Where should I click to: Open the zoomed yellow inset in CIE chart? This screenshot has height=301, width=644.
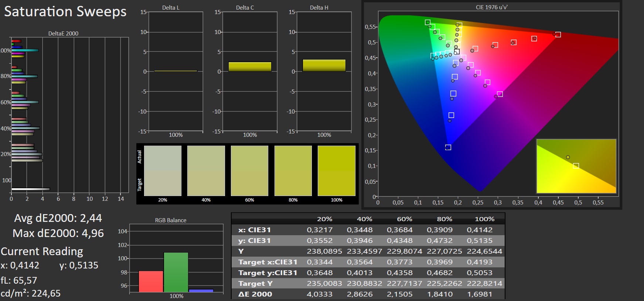[x=576, y=166]
